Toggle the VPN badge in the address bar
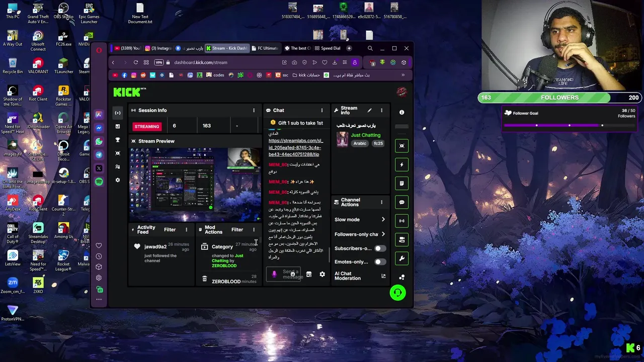This screenshot has height=362, width=644. pos(159,62)
